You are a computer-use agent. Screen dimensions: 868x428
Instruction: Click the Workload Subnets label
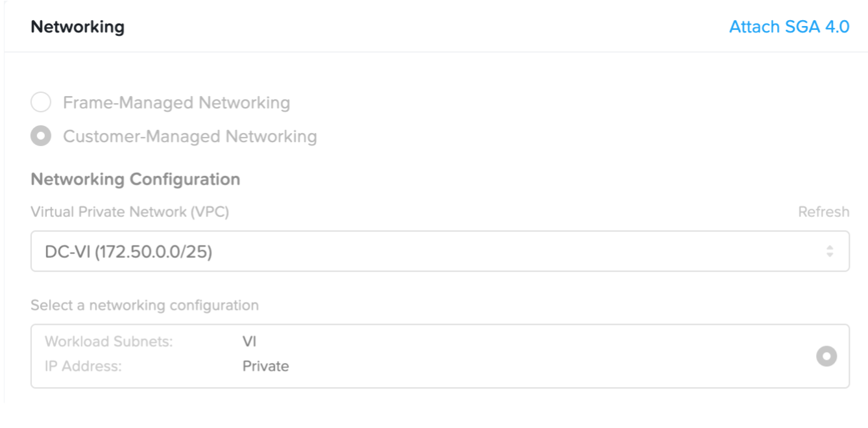coord(108,342)
